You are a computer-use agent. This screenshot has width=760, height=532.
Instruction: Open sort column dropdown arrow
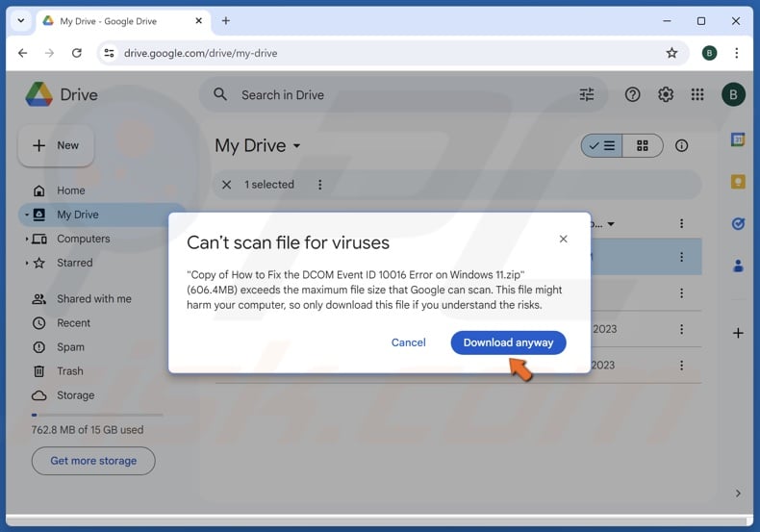coord(611,224)
